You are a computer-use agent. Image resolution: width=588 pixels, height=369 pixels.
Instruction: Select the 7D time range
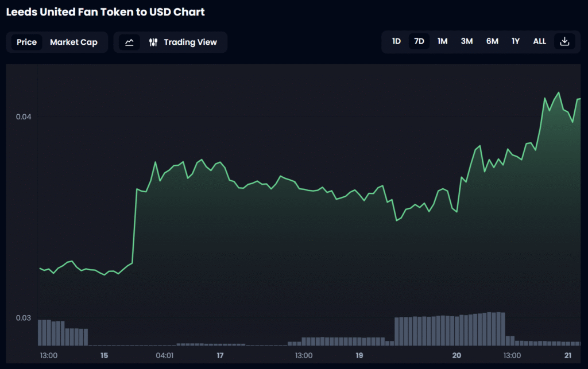tap(419, 41)
